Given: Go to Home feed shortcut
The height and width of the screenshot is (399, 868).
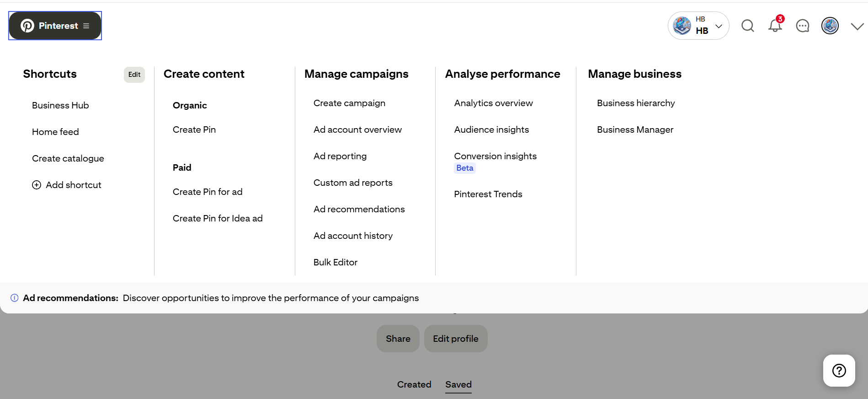Looking at the screenshot, I should click(x=55, y=132).
